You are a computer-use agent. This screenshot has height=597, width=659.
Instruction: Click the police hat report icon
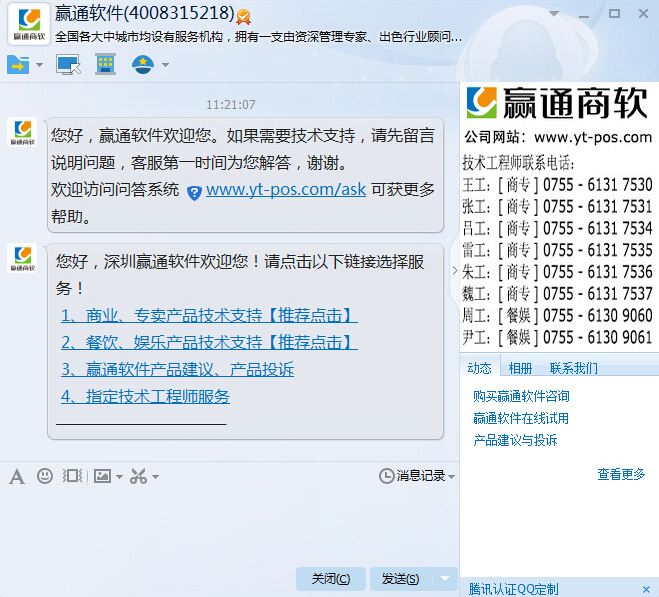click(143, 65)
